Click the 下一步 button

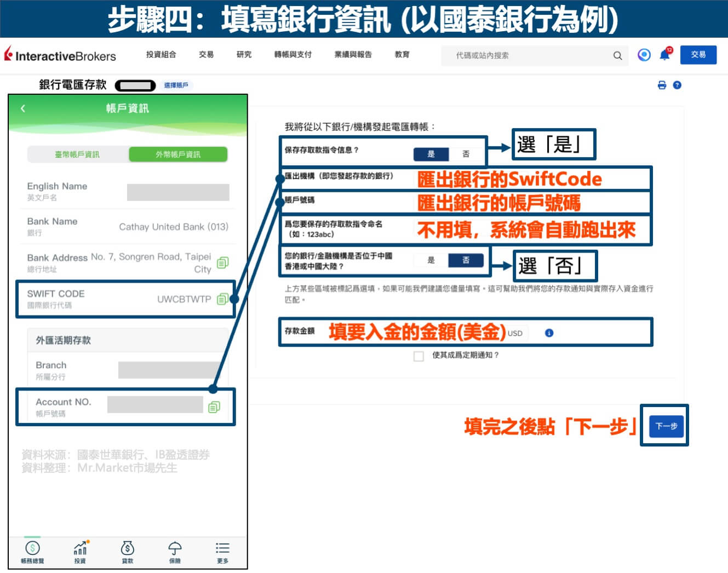(667, 426)
